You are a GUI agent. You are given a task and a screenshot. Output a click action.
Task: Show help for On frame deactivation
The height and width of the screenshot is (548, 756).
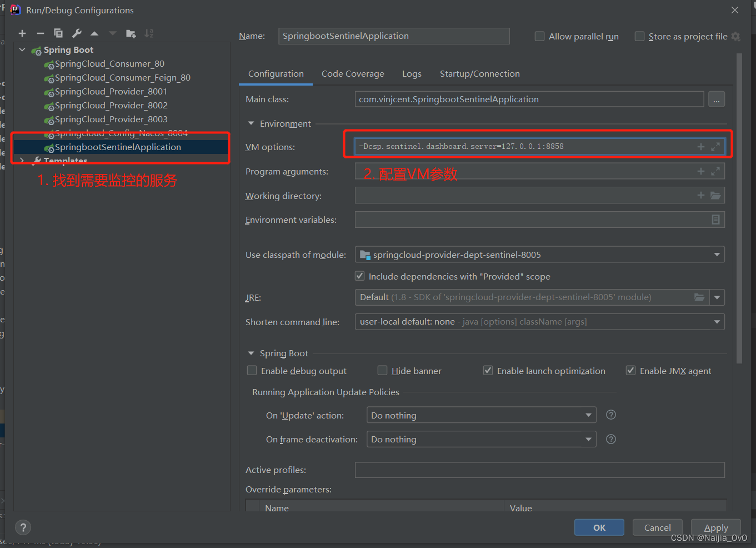tap(611, 439)
